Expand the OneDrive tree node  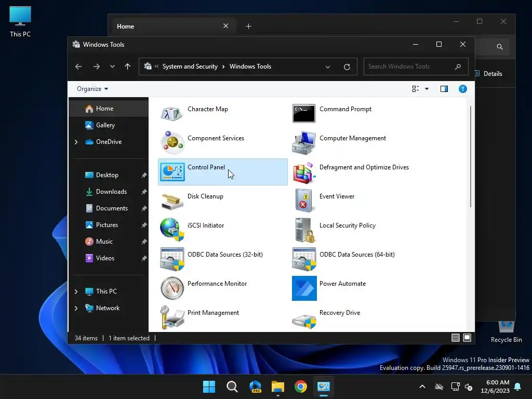(76, 142)
